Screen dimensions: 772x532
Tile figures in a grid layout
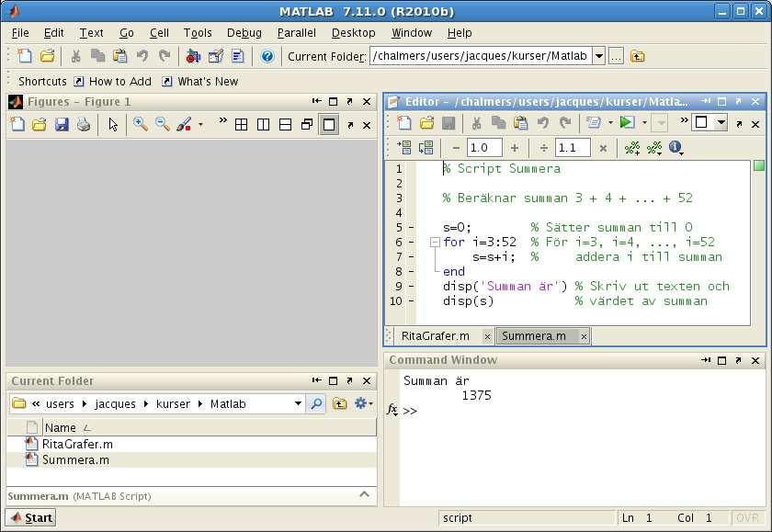(x=241, y=125)
